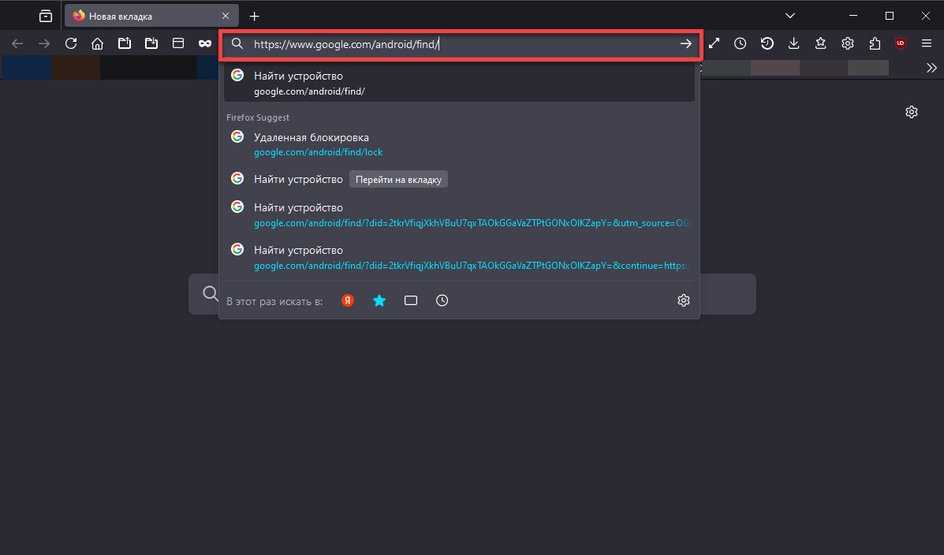Screen dimensions: 944x555
Task: Open new tab page customization gear
Action: 911,112
